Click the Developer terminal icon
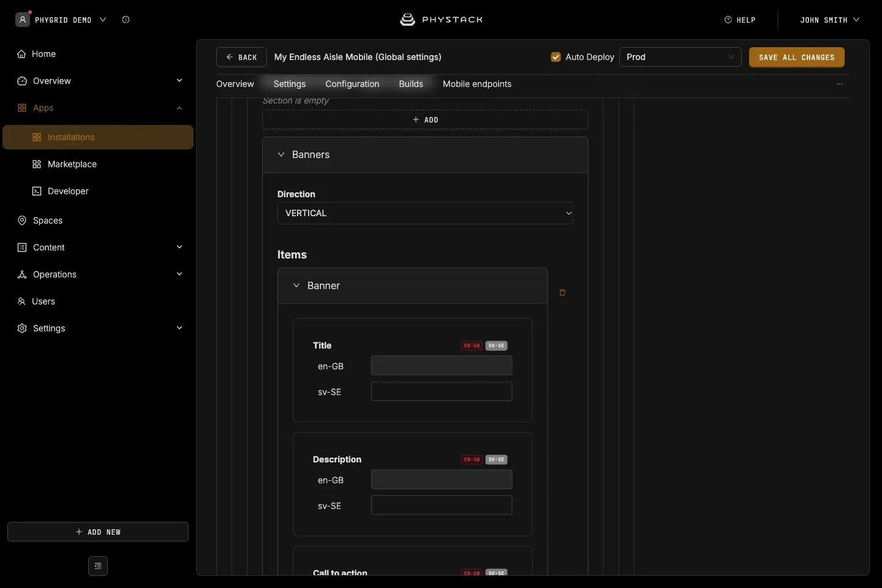Viewport: 882px width, 588px height. [37, 191]
